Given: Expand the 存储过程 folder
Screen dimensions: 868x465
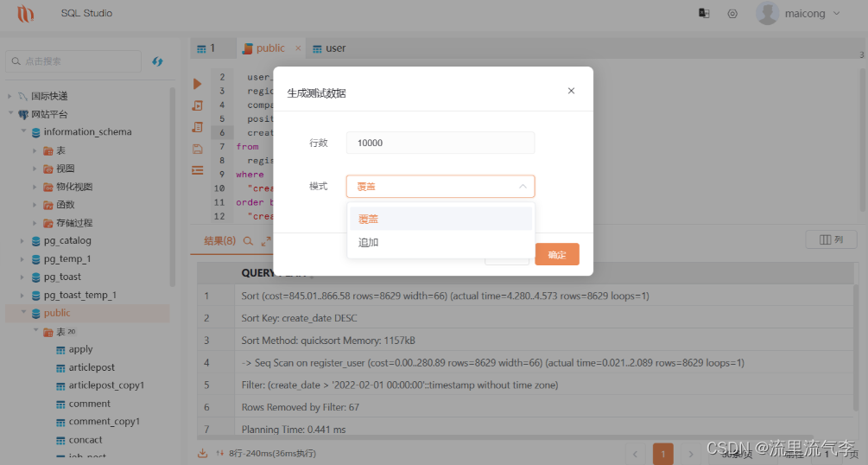Looking at the screenshot, I should point(35,223).
